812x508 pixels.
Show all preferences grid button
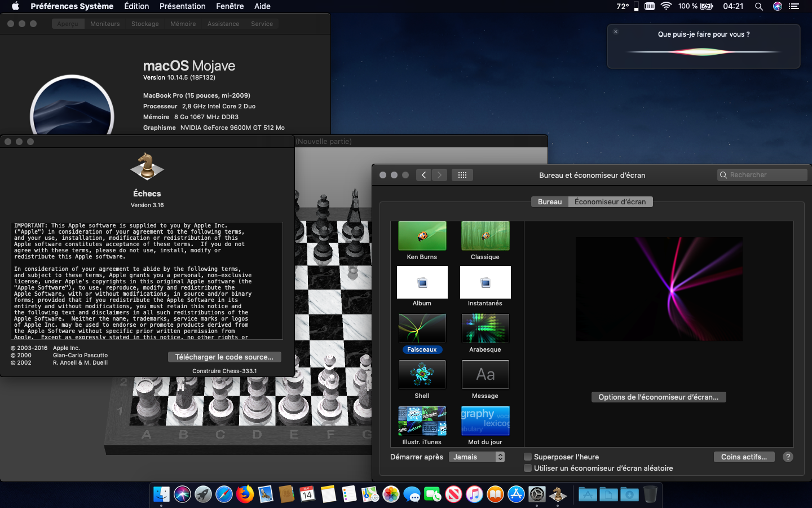coord(462,175)
